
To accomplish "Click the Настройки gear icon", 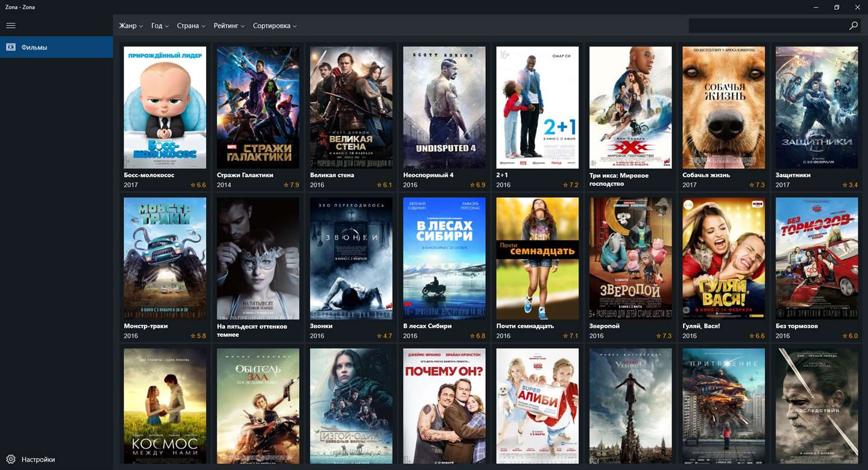I will 11,459.
